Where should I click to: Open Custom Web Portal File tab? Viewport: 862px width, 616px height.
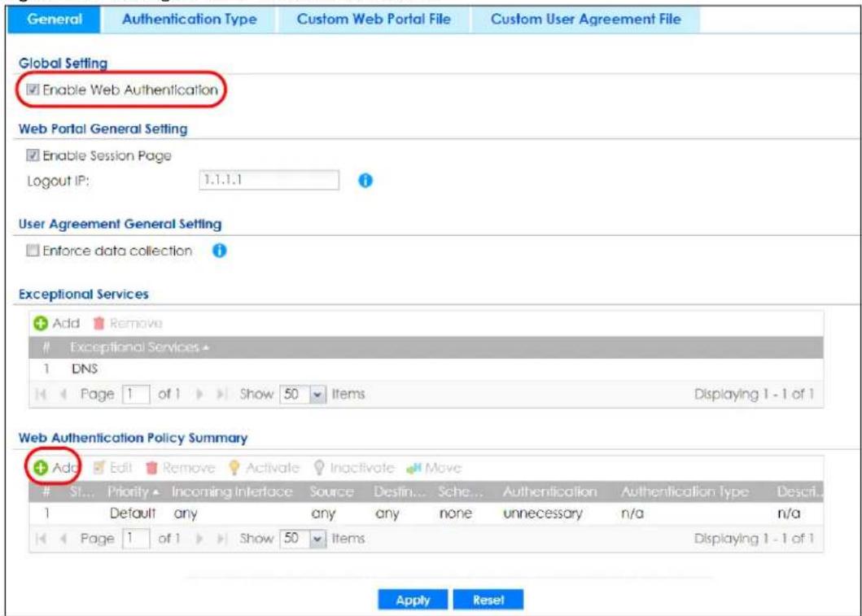pyautogui.click(x=374, y=20)
